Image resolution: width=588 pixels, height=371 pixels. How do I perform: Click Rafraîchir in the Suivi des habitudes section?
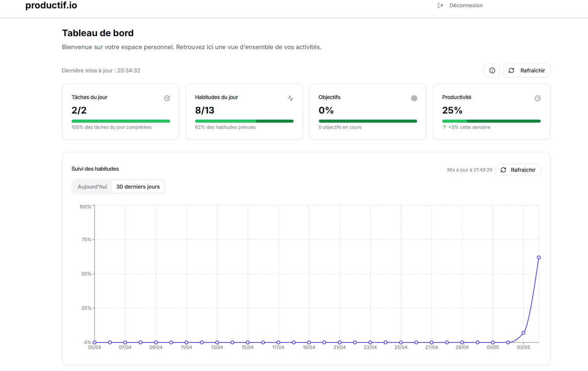tap(518, 170)
